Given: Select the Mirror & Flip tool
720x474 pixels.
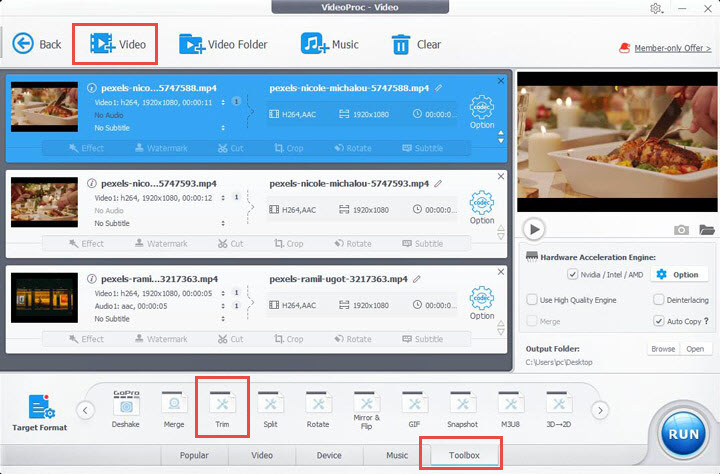Looking at the screenshot, I should [x=366, y=410].
